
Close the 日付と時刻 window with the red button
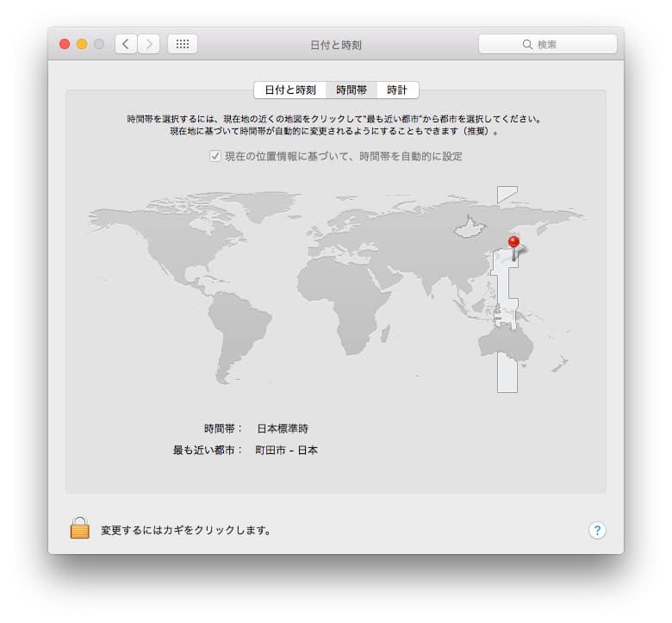(65, 44)
